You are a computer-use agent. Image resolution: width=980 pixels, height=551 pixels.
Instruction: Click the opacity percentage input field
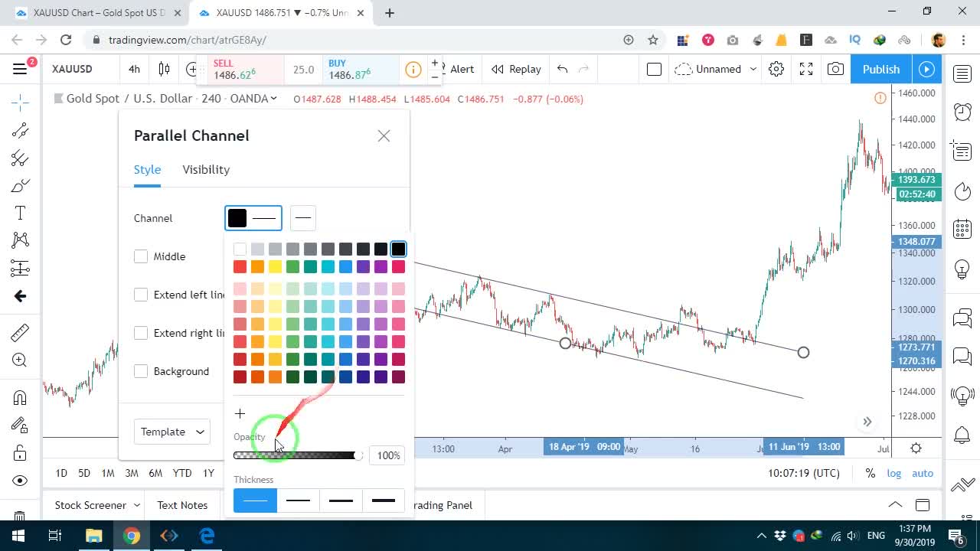point(388,455)
